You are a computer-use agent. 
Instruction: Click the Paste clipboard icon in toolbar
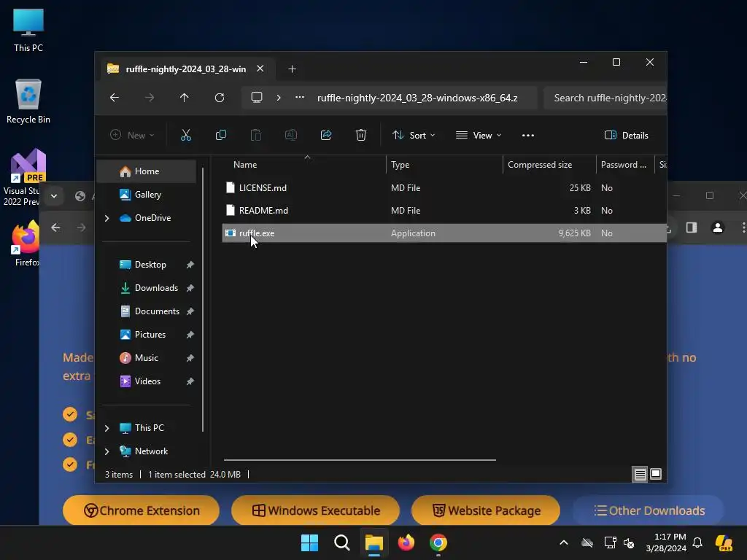pyautogui.click(x=256, y=135)
